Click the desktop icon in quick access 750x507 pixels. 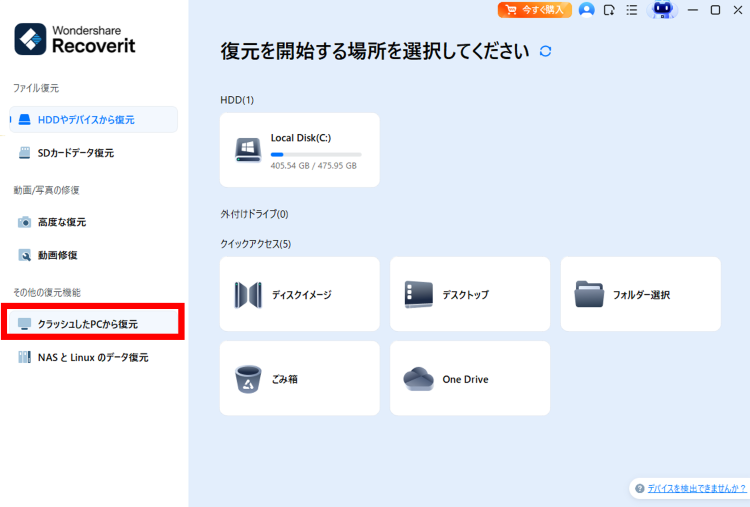coord(419,295)
